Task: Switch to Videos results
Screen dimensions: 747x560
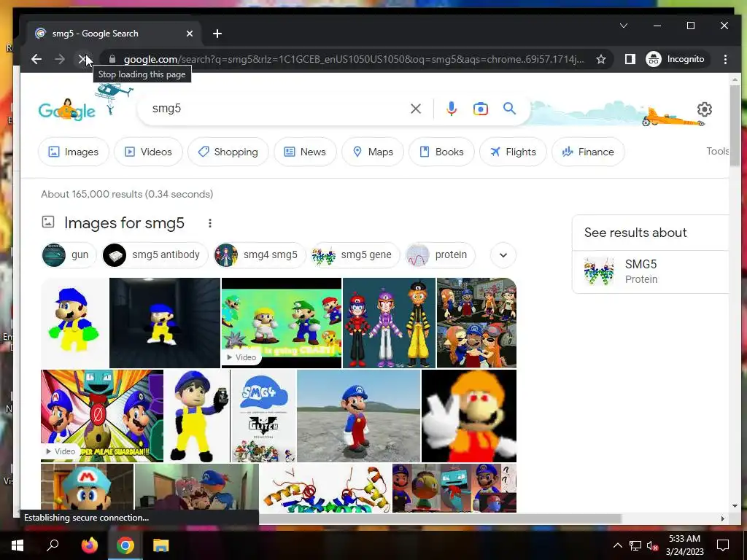Action: [148, 152]
